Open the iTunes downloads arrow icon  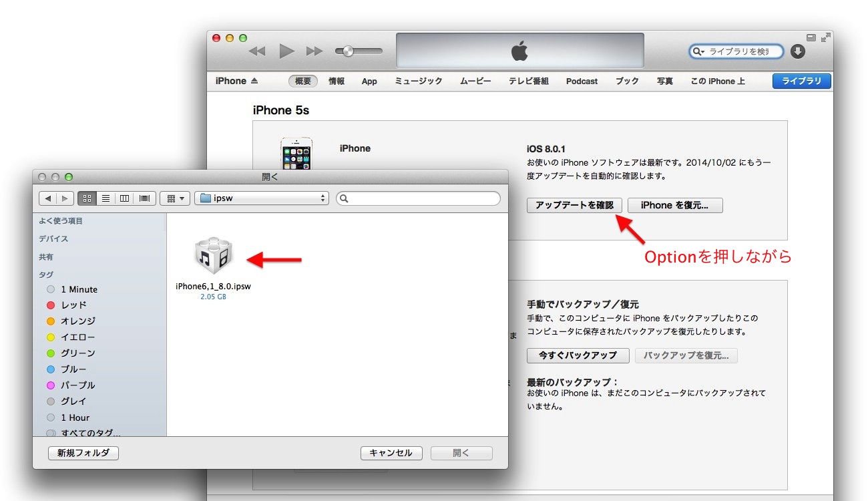click(798, 51)
